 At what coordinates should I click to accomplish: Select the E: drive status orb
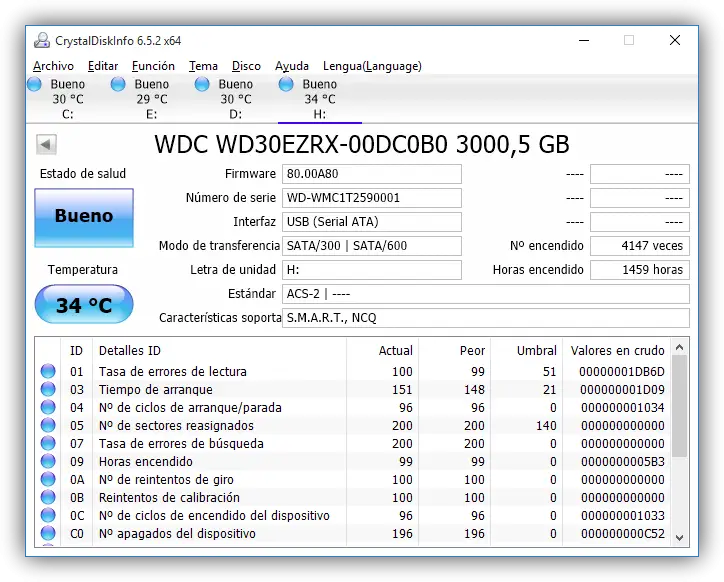[x=118, y=84]
